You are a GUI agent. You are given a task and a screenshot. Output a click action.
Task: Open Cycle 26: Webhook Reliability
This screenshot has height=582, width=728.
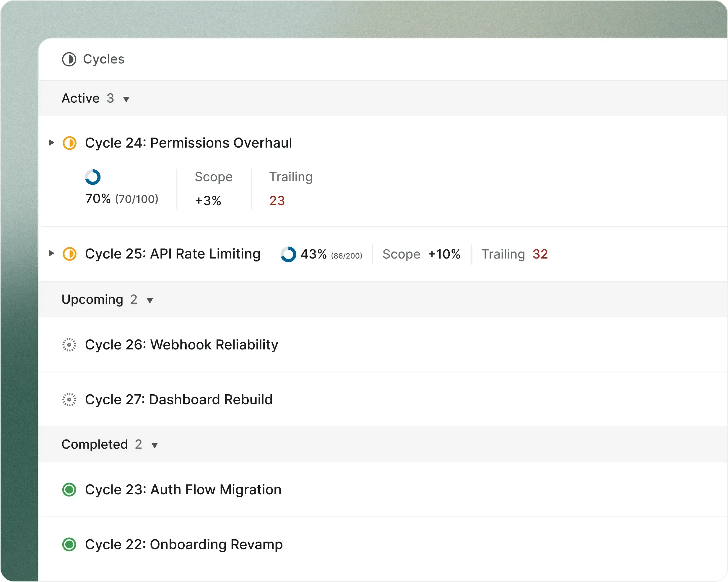pos(181,344)
